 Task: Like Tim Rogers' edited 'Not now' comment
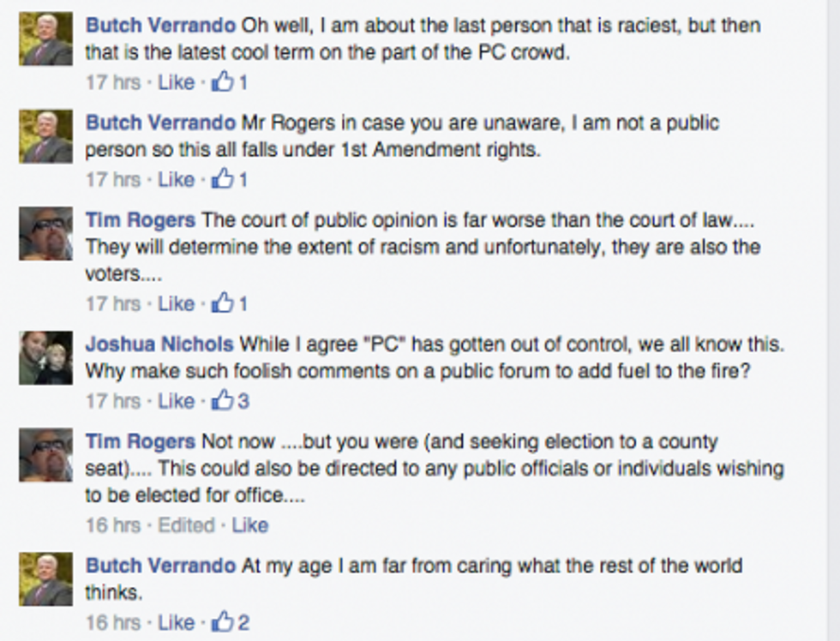(249, 525)
